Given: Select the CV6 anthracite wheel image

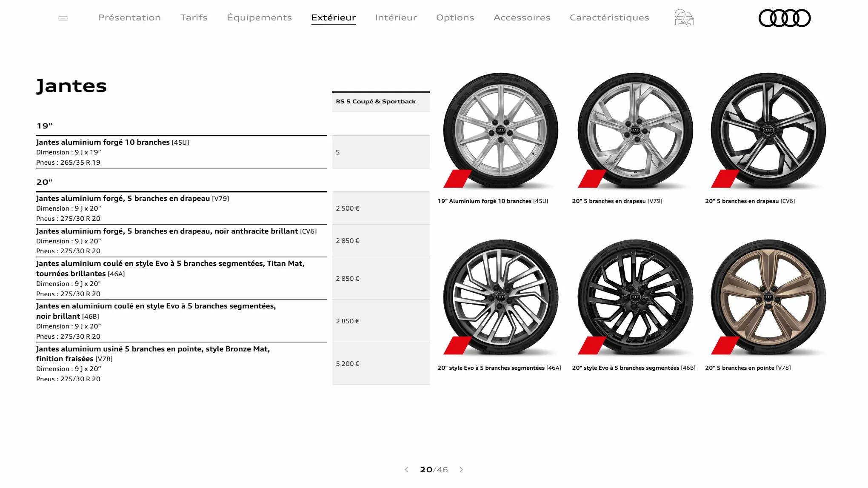Looking at the screenshot, I should pyautogui.click(x=768, y=130).
